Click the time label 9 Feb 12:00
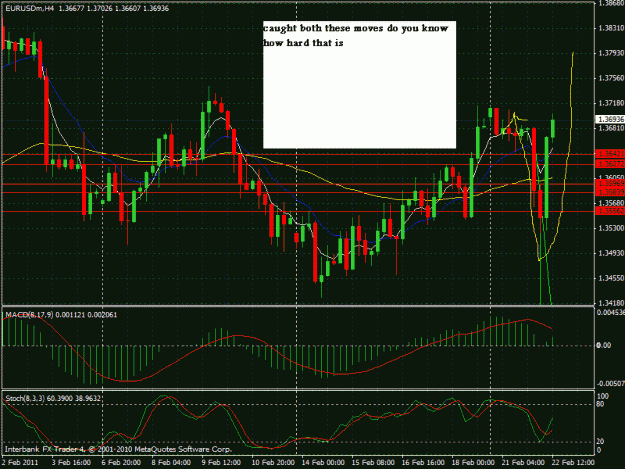The height and width of the screenshot is (469, 625). tap(221, 462)
